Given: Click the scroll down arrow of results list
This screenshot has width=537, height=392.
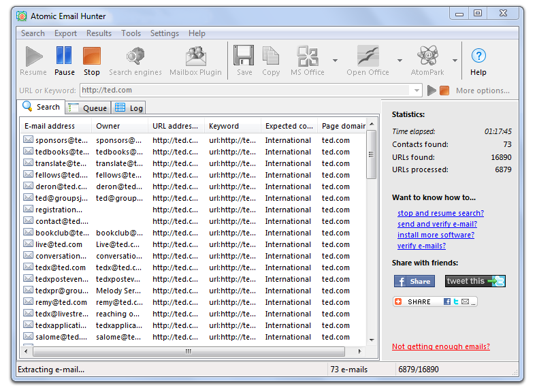Looking at the screenshot, I should click(x=372, y=340).
